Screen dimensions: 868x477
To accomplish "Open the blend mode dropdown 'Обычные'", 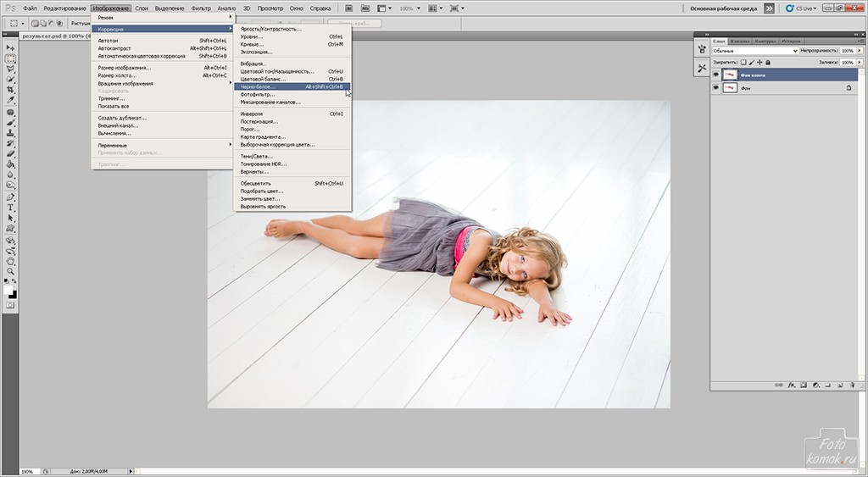I will pos(755,51).
